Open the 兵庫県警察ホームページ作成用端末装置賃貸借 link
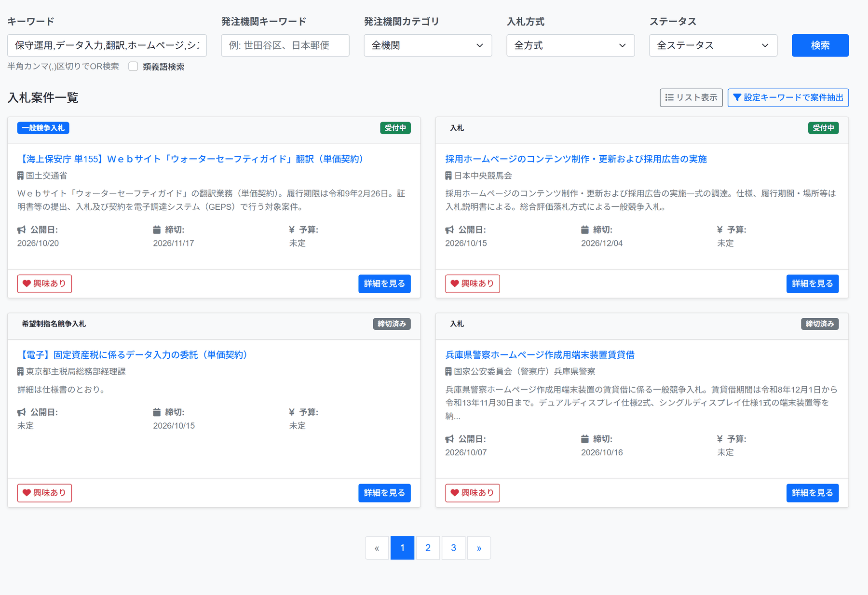Image resolution: width=868 pixels, height=595 pixels. point(540,354)
